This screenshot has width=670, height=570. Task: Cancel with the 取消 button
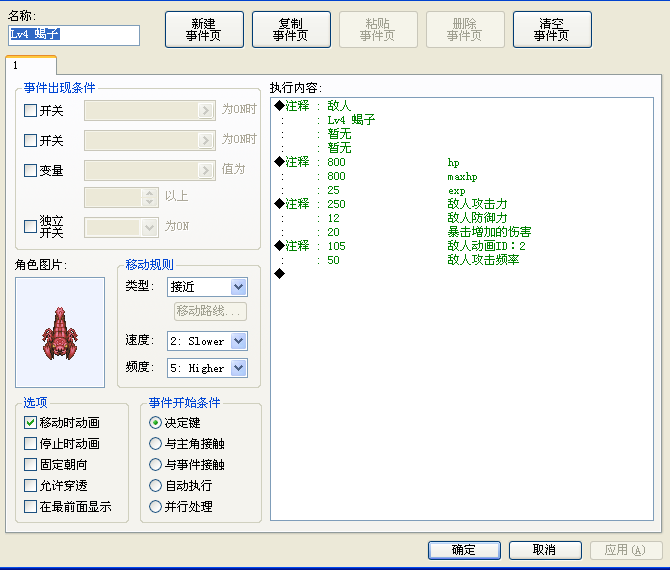coord(545,550)
